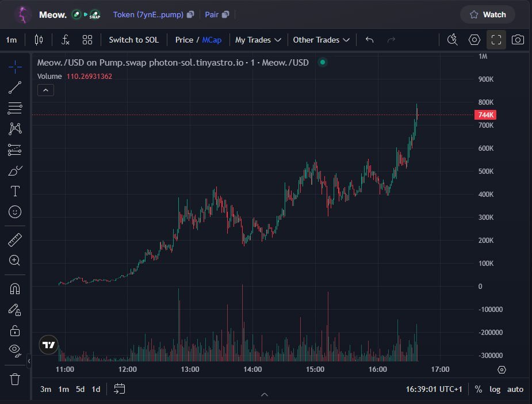Open the Fibonacci retracement tool
This screenshot has height=404, width=532.
(15, 108)
